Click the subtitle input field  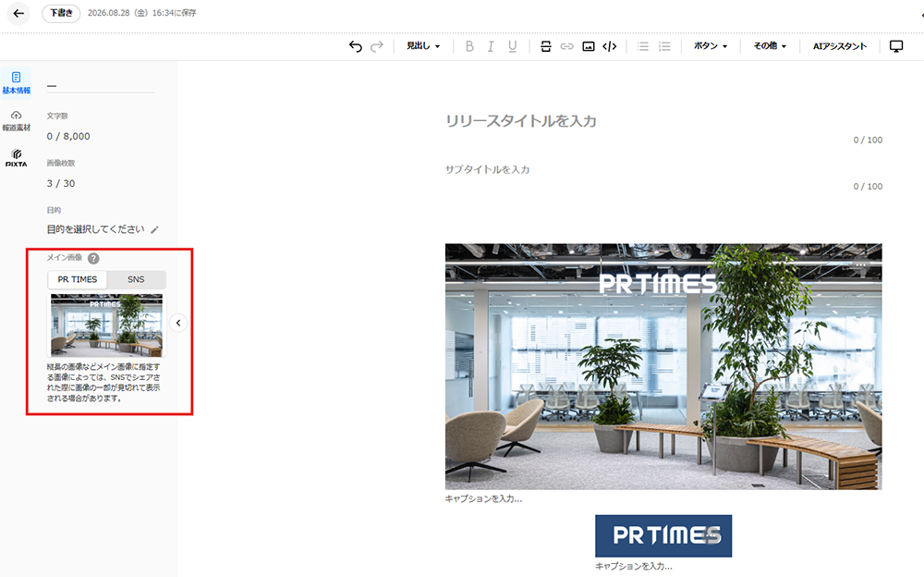[x=663, y=169]
